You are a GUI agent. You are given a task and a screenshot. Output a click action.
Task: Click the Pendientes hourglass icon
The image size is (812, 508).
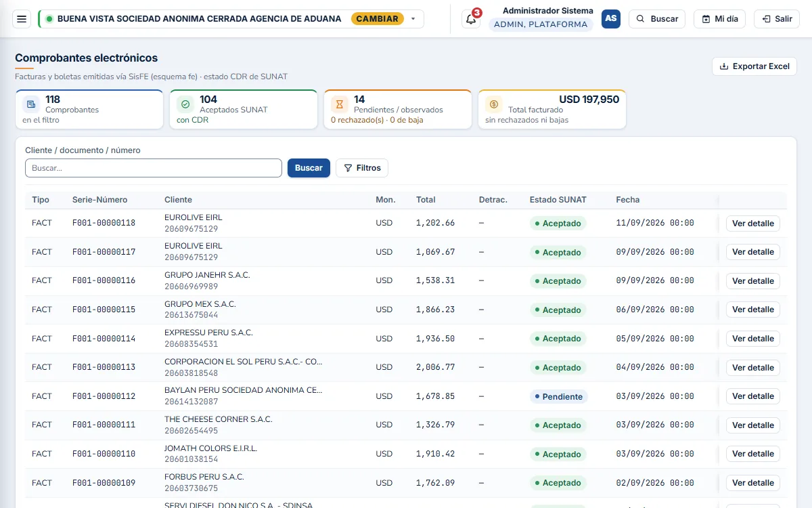click(340, 104)
